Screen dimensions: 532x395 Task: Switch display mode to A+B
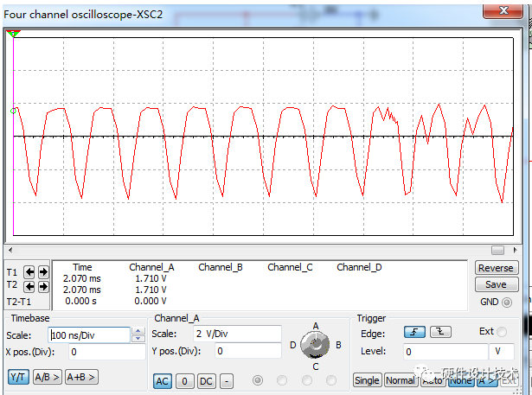(x=81, y=377)
